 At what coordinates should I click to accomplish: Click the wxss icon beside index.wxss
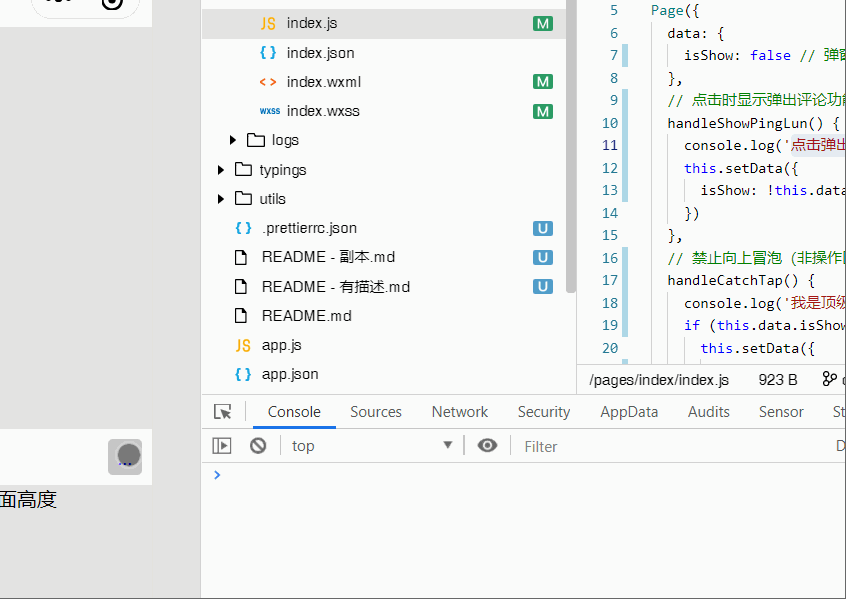click(269, 111)
